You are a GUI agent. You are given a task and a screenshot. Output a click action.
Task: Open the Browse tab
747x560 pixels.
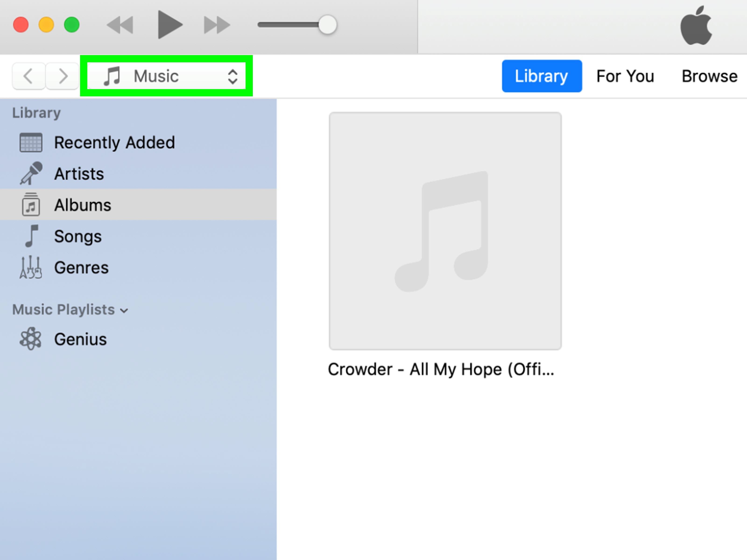point(709,76)
